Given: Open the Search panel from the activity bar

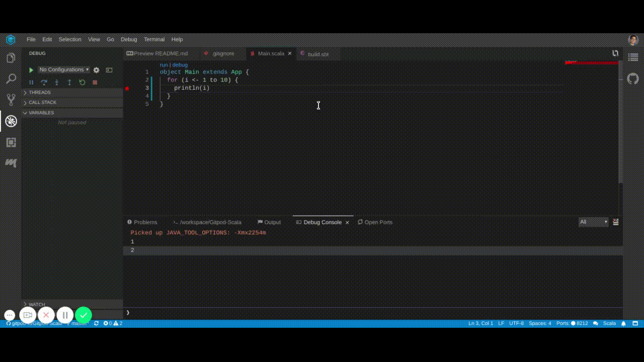Looking at the screenshot, I should (11, 78).
